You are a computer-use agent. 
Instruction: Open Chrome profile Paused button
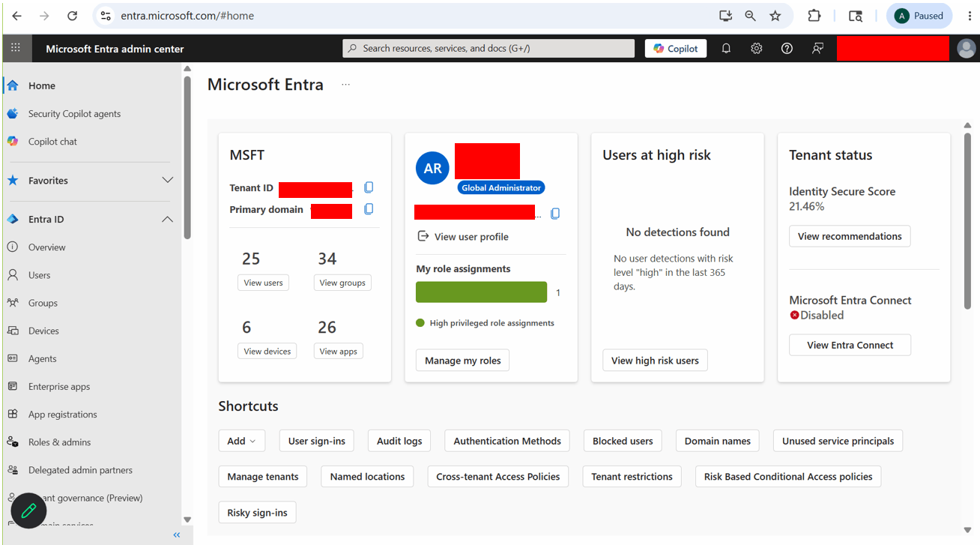[x=919, y=16]
